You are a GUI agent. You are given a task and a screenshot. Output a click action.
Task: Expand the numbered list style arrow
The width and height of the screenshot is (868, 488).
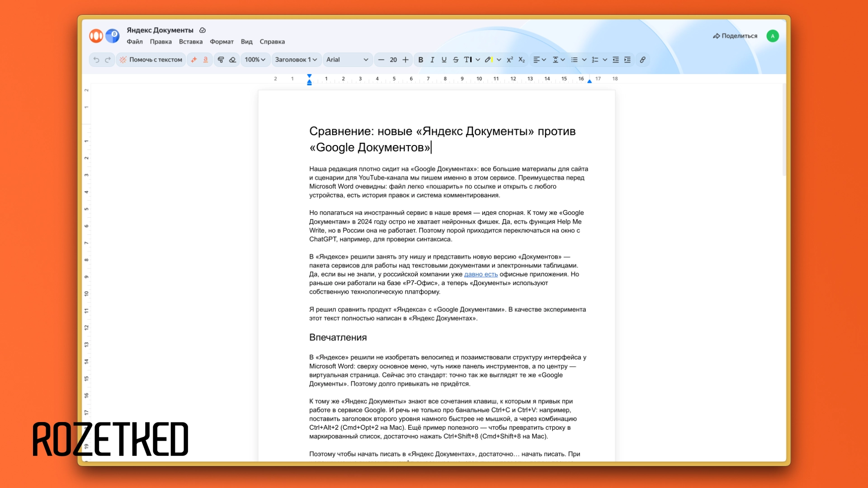click(605, 60)
